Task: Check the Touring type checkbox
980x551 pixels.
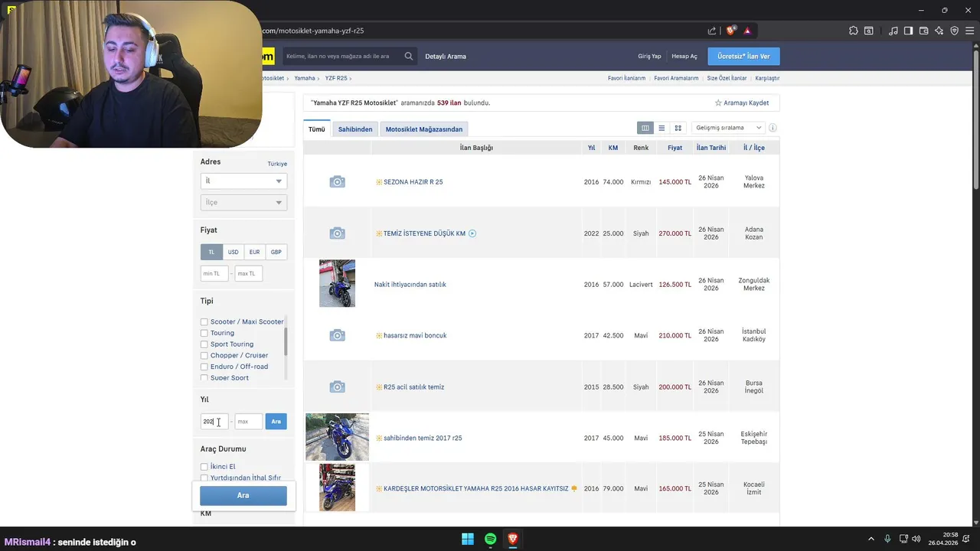Action: [x=204, y=333]
